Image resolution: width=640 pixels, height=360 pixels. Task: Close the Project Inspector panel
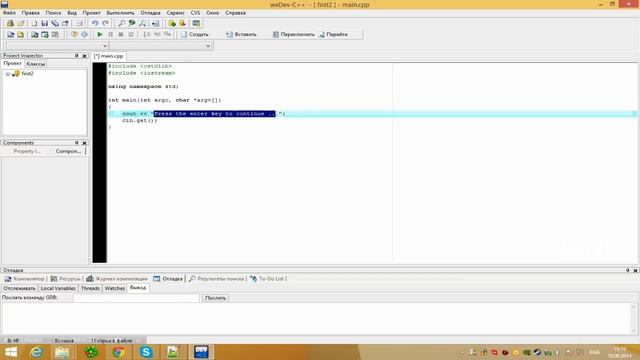pos(84,56)
